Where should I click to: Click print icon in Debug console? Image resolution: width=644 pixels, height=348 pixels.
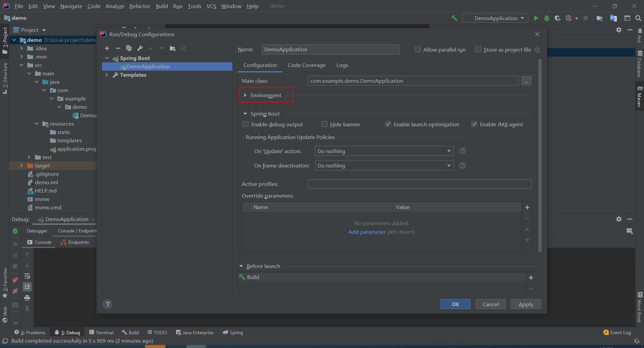point(27,298)
